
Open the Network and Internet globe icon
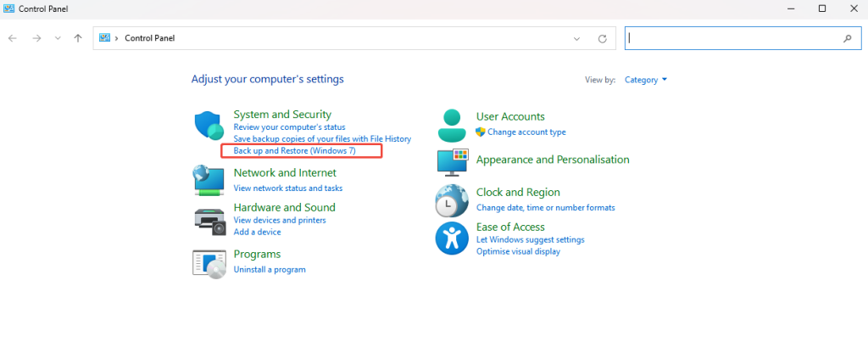[209, 180]
